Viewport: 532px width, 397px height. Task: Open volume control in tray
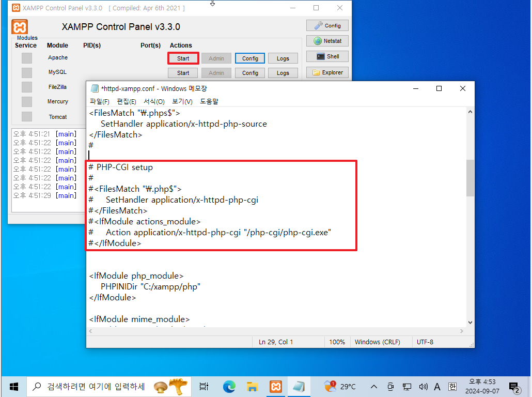[423, 387]
